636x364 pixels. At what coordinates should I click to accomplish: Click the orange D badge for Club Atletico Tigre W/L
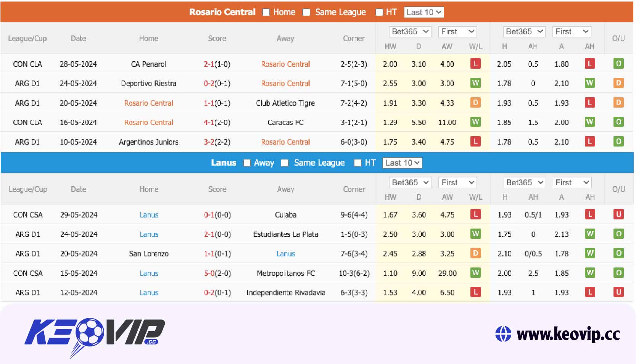coord(475,103)
